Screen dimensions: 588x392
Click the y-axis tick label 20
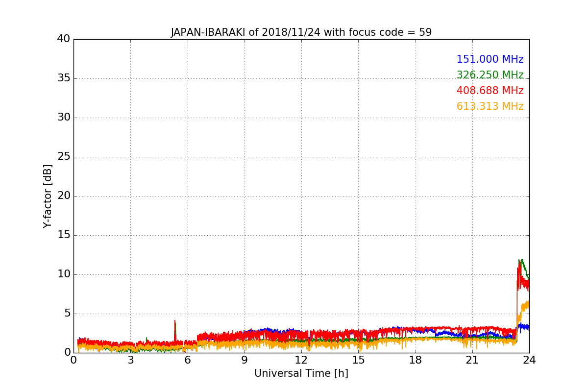coord(64,196)
